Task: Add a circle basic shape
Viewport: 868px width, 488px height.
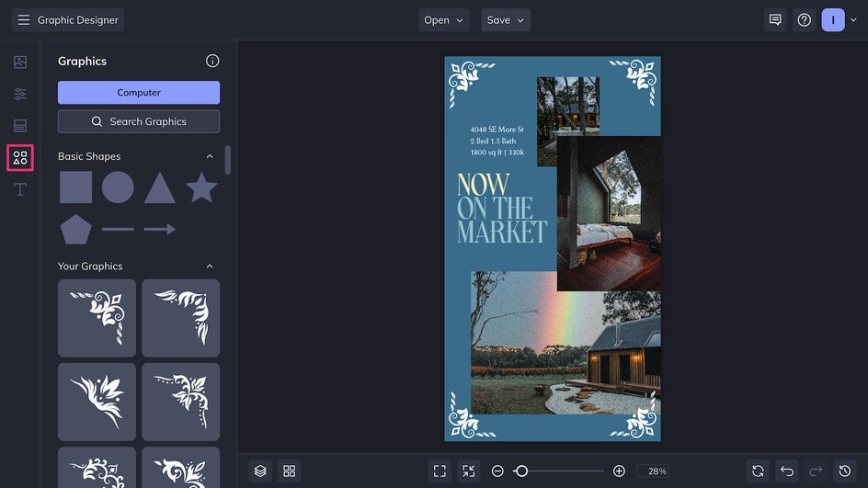Action: click(118, 187)
